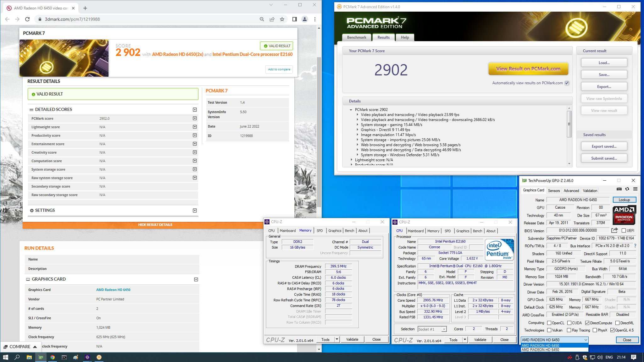Switch to the Sensors tab in GPU-Z
The width and height of the screenshot is (644, 362).
[554, 191]
